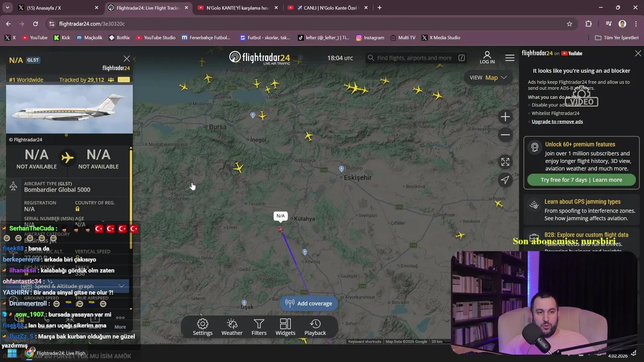The width and height of the screenshot is (644, 362).
Task: Enter full screen map mode
Action: (x=505, y=162)
